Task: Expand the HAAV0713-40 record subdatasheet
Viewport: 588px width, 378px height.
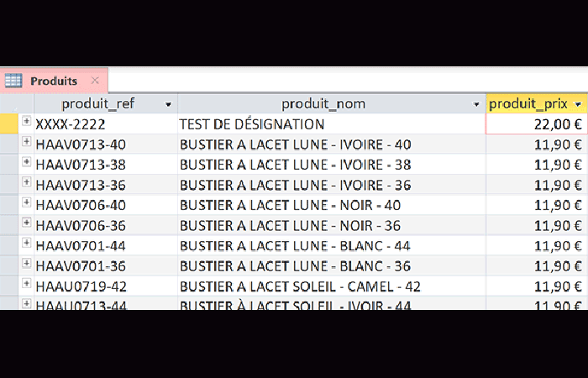Action: coord(27,143)
